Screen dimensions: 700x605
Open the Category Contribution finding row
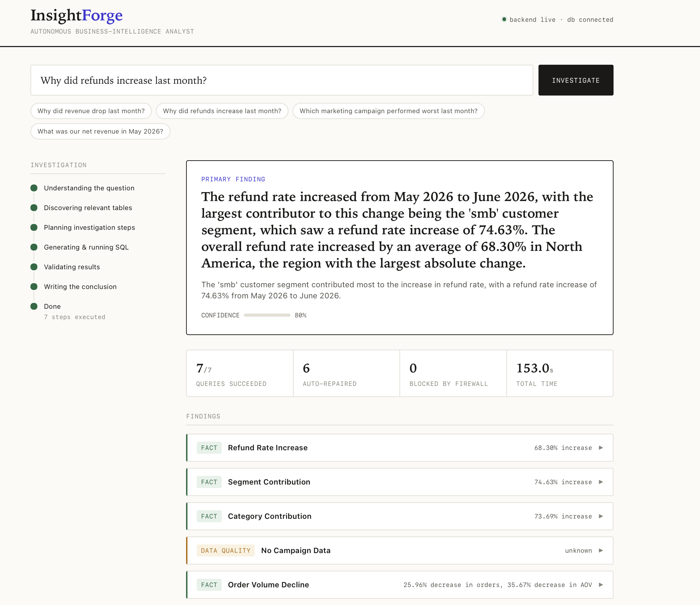point(400,516)
